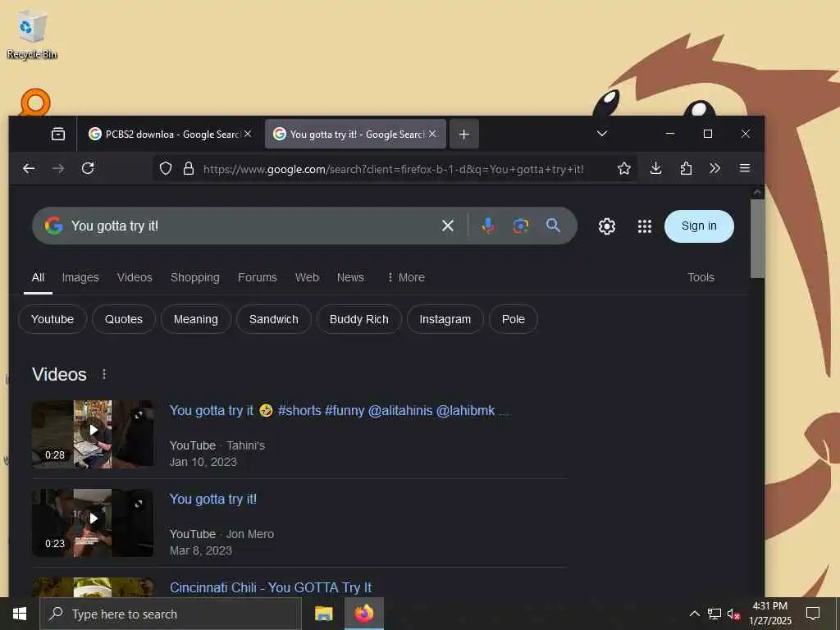This screenshot has width=840, height=630.
Task: Reload the current page
Action: (x=88, y=169)
